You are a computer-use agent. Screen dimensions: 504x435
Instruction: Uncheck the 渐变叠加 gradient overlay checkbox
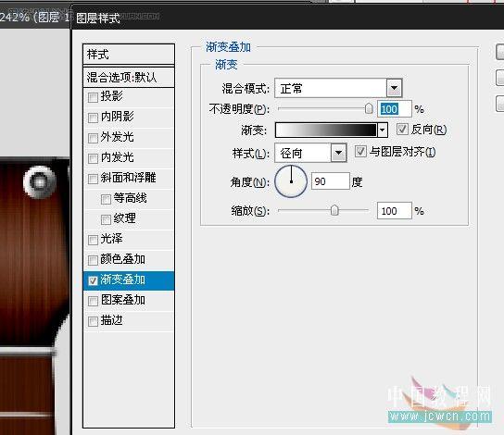pyautogui.click(x=93, y=280)
